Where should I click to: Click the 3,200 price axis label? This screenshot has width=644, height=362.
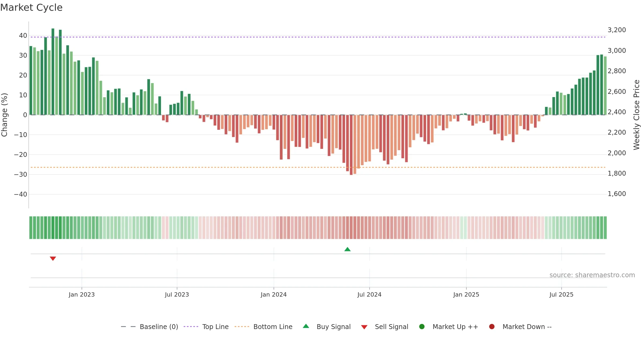617,30
